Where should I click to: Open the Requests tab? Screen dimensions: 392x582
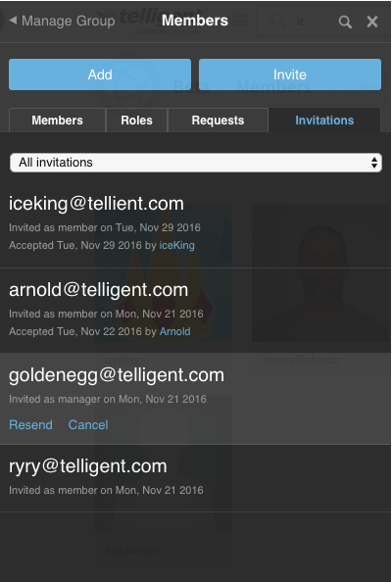[x=218, y=121]
